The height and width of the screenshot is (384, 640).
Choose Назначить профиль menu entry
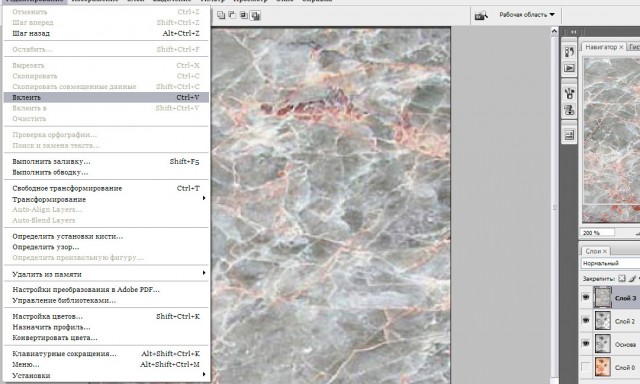pos(106,327)
